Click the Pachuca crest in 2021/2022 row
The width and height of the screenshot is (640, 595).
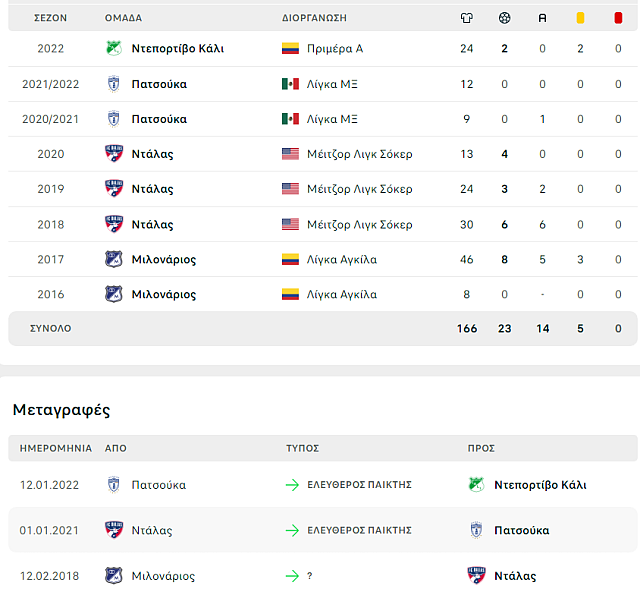pyautogui.click(x=113, y=84)
